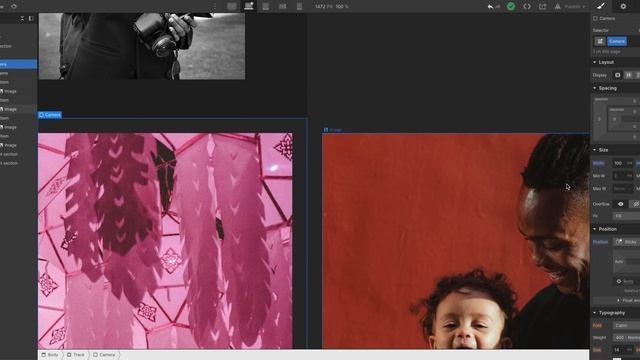Open the Fit dropdown
640x360 pixels.
pos(626,216)
